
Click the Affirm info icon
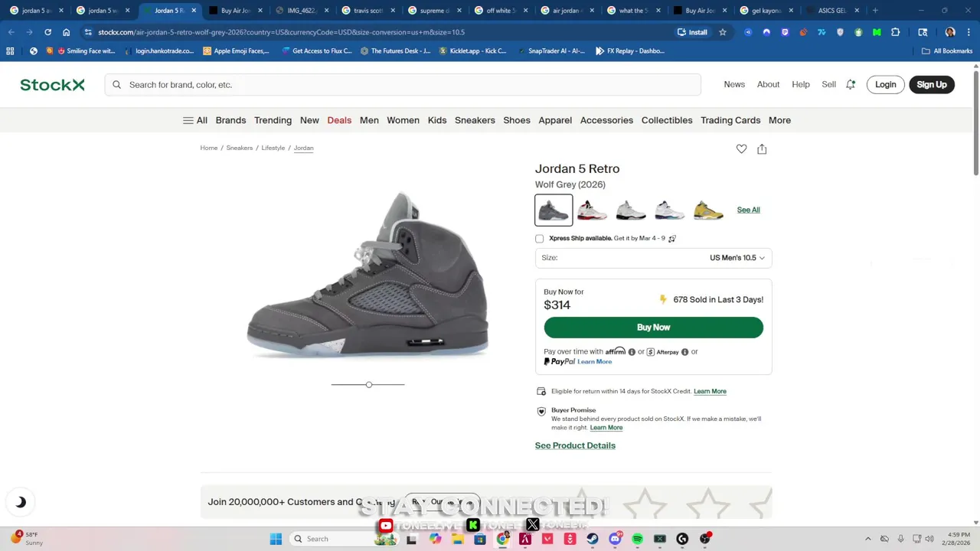tap(632, 352)
